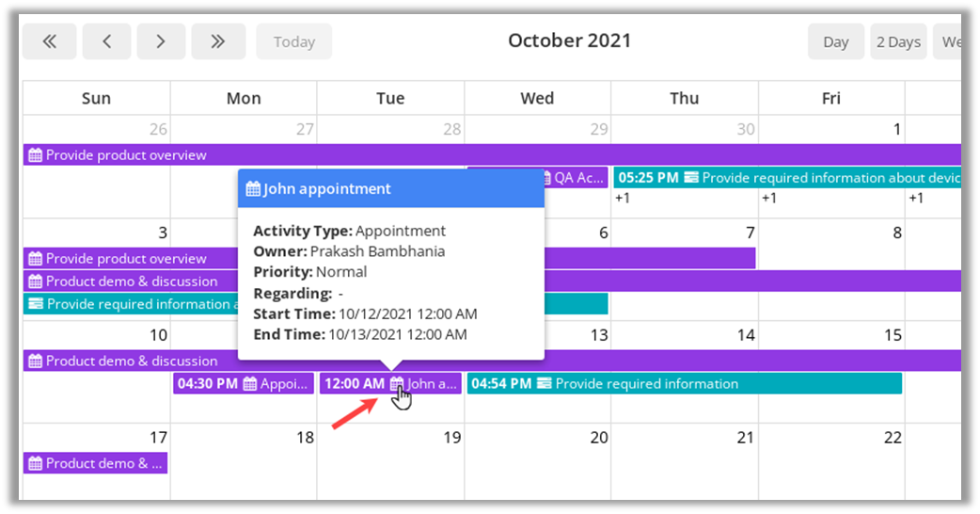980x514 pixels.
Task: Expand the +1 more events under Thursday
Action: [x=622, y=198]
